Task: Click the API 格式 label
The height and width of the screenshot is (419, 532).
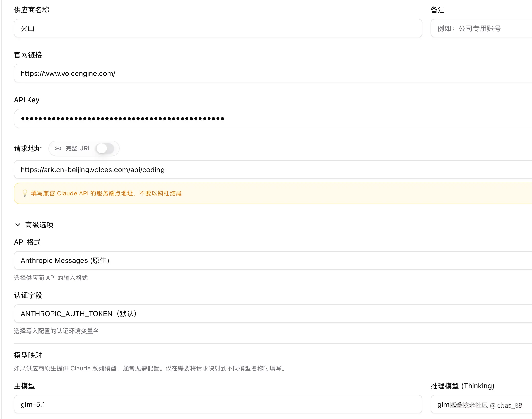Action: (27, 242)
